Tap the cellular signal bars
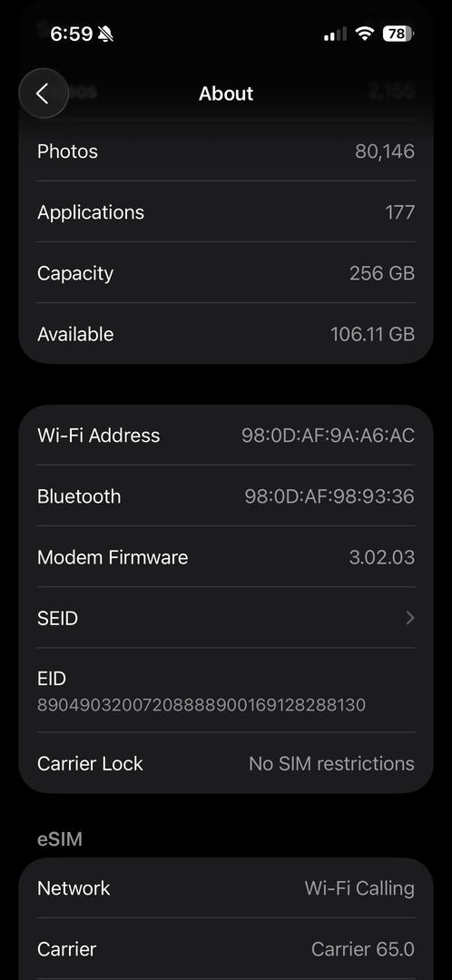The image size is (452, 980). (335, 34)
